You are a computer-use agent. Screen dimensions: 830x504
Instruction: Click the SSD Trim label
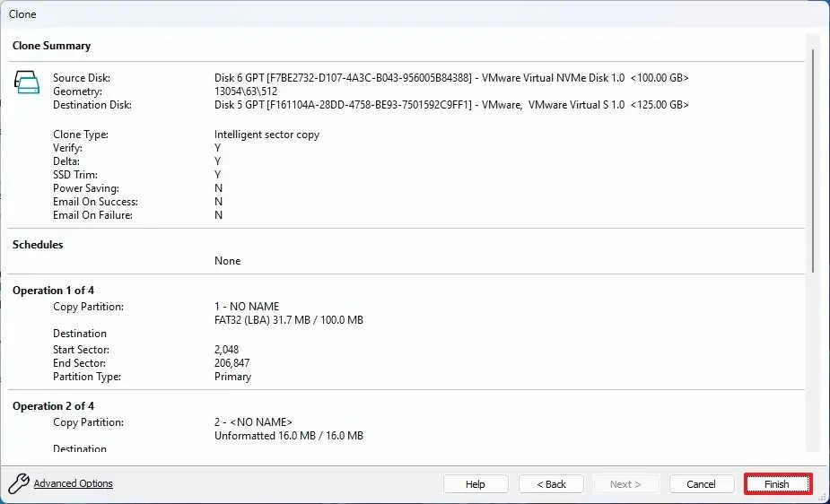[x=75, y=175]
